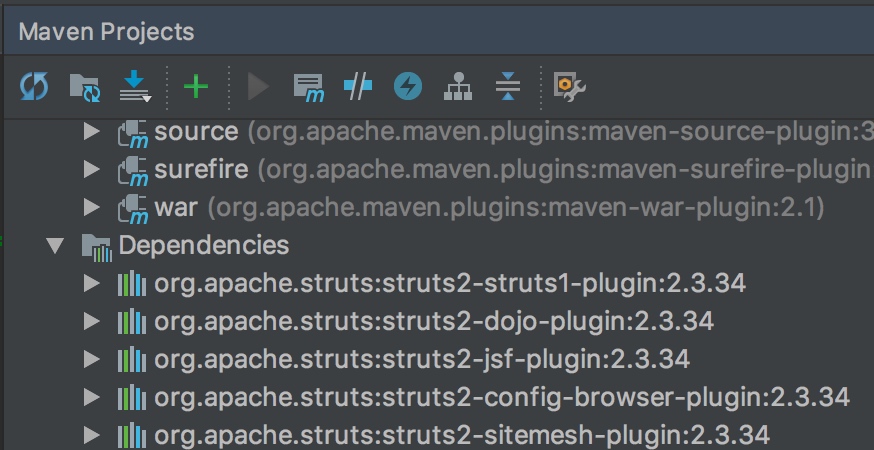The image size is (874, 450).
Task: Collapse the Dependencies node
Action: coord(55,245)
